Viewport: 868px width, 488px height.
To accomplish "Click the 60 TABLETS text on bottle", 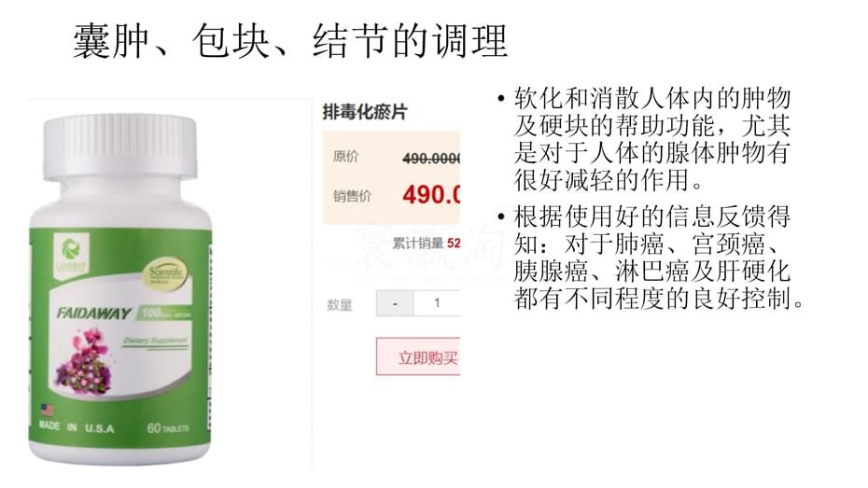I will (168, 428).
